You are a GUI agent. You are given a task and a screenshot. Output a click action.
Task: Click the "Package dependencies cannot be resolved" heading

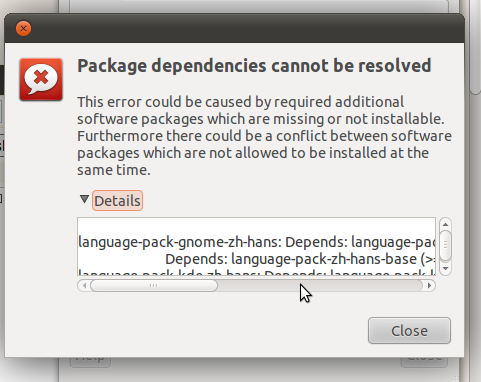pyautogui.click(x=254, y=66)
